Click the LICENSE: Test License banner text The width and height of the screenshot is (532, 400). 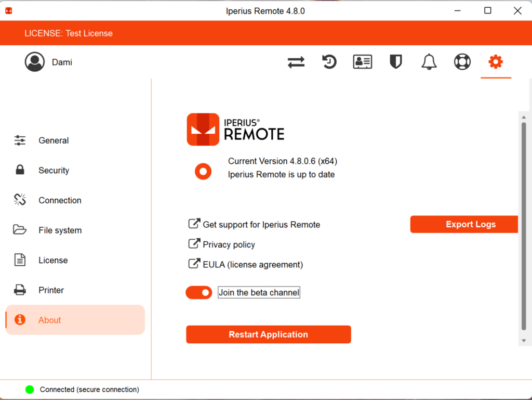click(x=69, y=33)
